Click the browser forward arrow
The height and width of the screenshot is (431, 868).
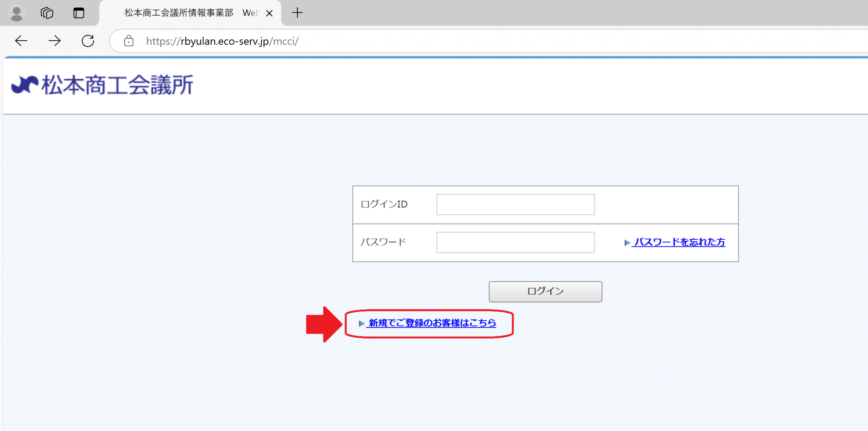[55, 41]
